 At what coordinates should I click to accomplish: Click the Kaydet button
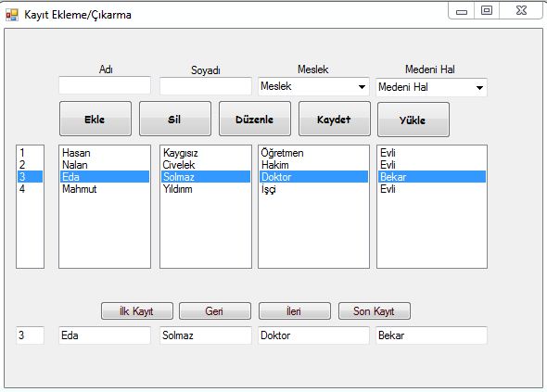(x=334, y=119)
